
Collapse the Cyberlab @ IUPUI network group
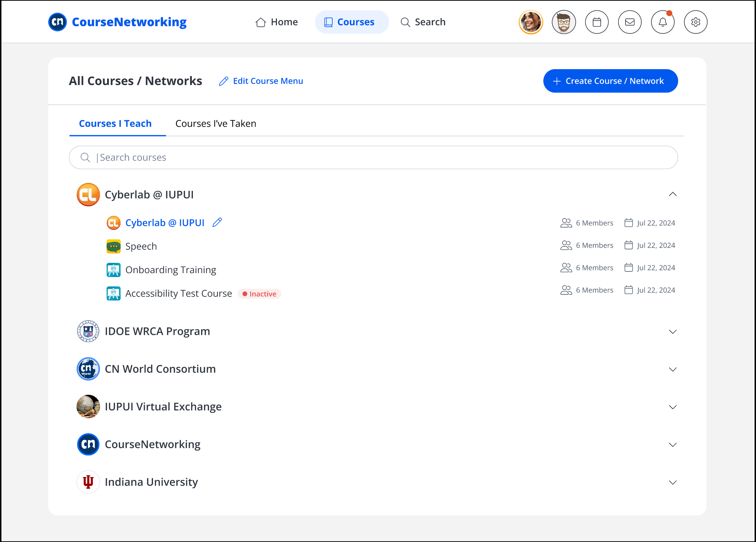[673, 194]
